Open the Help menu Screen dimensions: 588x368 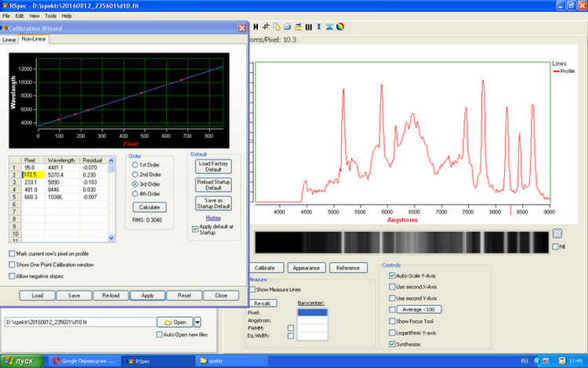click(67, 16)
